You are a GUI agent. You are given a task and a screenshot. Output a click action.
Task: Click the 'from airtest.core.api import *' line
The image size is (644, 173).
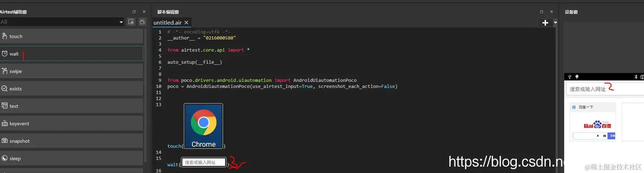tap(208, 50)
